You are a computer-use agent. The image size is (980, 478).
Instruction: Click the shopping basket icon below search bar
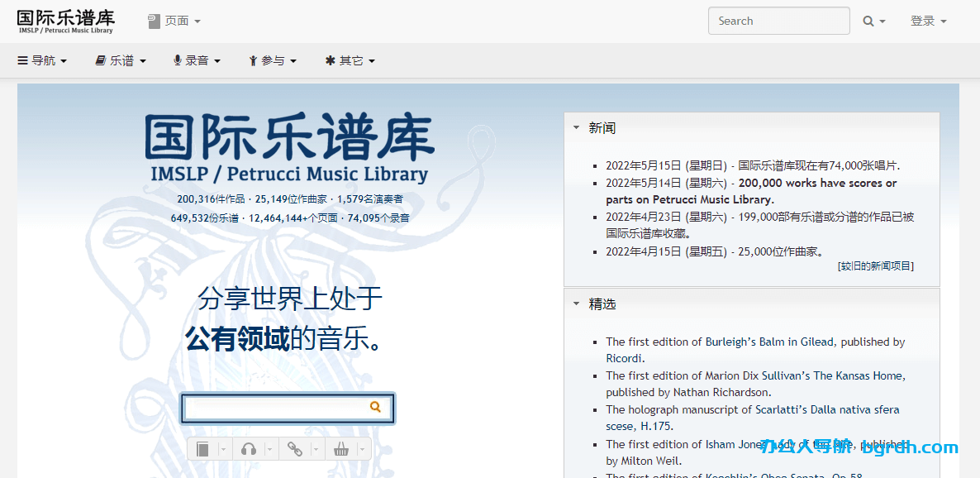pos(340,449)
